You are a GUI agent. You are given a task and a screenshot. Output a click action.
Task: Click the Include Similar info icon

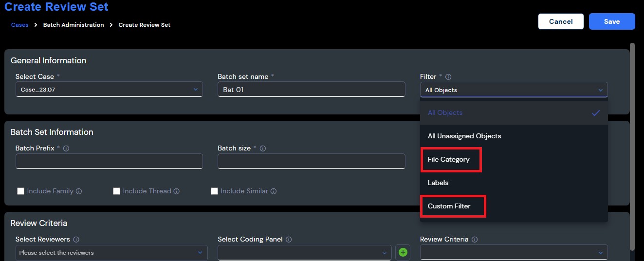(274, 191)
